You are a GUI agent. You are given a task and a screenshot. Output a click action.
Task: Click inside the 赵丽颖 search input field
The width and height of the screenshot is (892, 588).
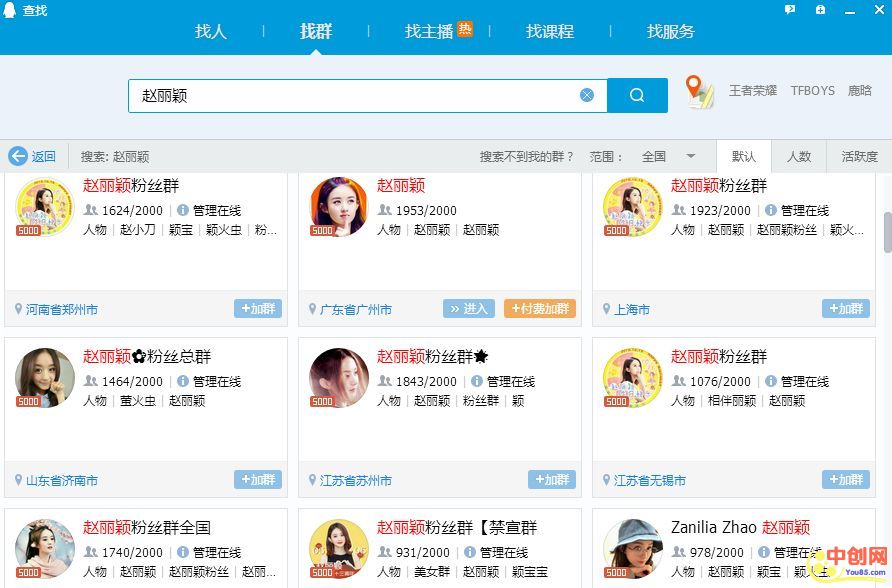coord(350,96)
